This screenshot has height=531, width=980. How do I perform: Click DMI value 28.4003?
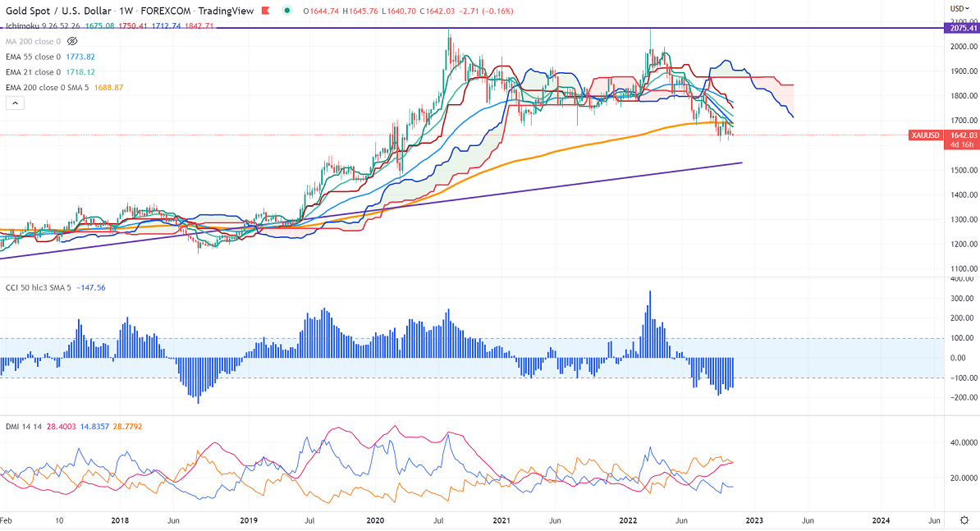pyautogui.click(x=62, y=427)
